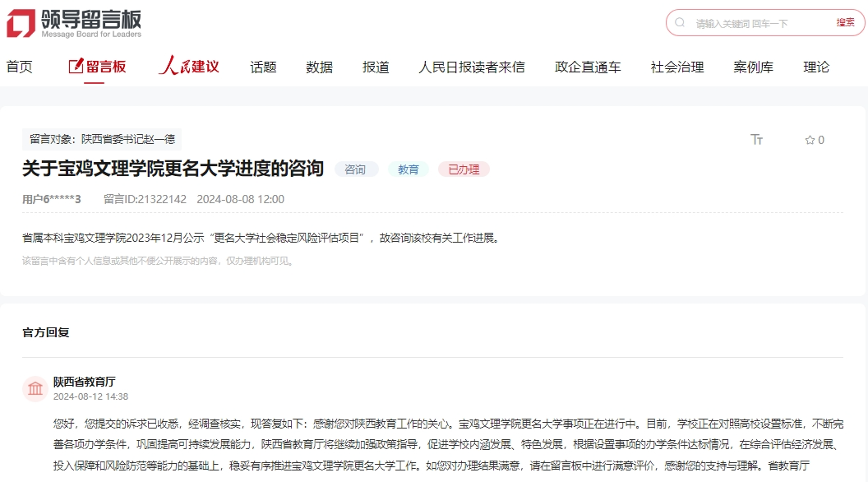Viewport: 868px width, 482px height.
Task: Select 数据 in the navigation bar
Action: (x=318, y=66)
